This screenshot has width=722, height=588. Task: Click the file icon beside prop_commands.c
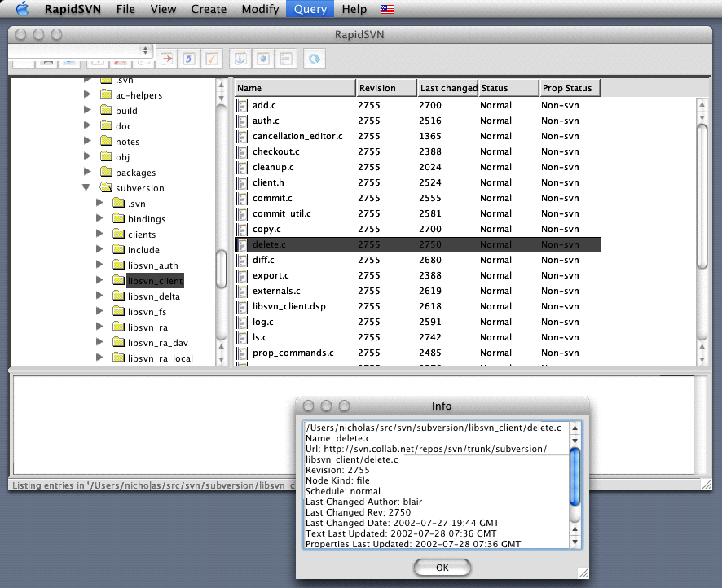pos(242,353)
